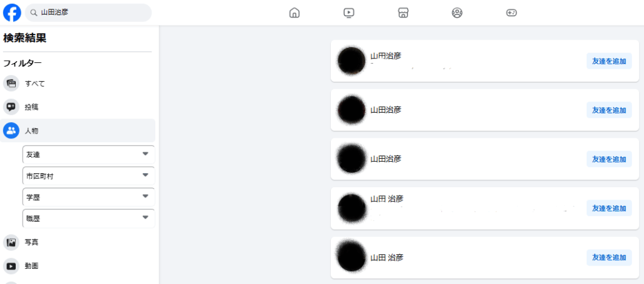644x284 pixels.
Task: Select the すべて filter icon
Action: coord(11,83)
